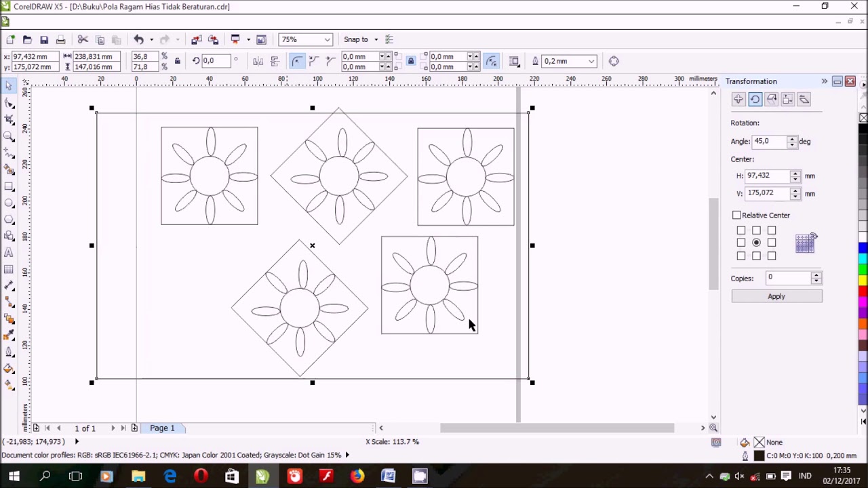Click the Import icon
The width and height of the screenshot is (868, 488).
click(x=197, y=39)
